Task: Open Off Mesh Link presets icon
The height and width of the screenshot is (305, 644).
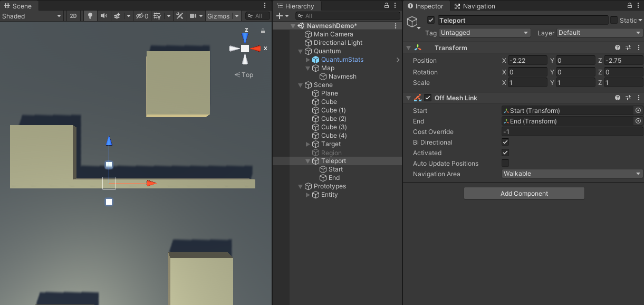Action: (628, 98)
